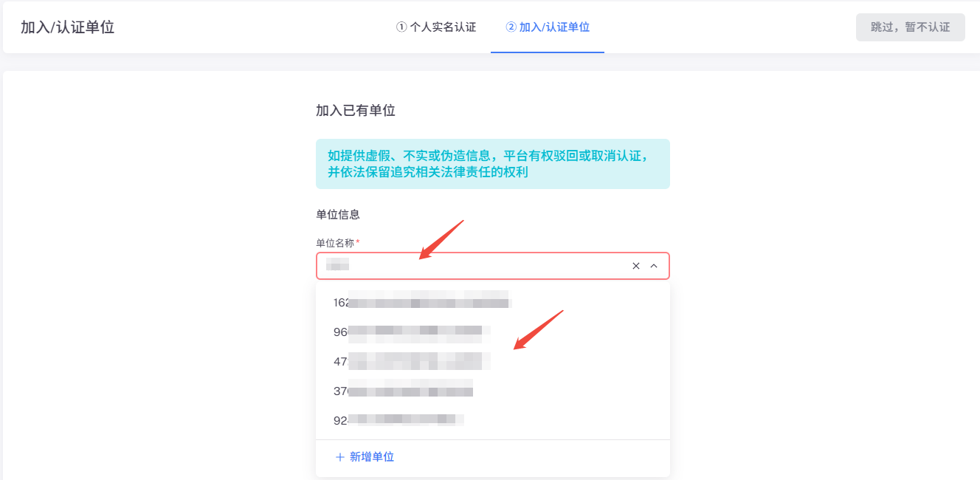This screenshot has height=480, width=980.
Task: Select the last unit option starting with 92
Action: point(493,420)
